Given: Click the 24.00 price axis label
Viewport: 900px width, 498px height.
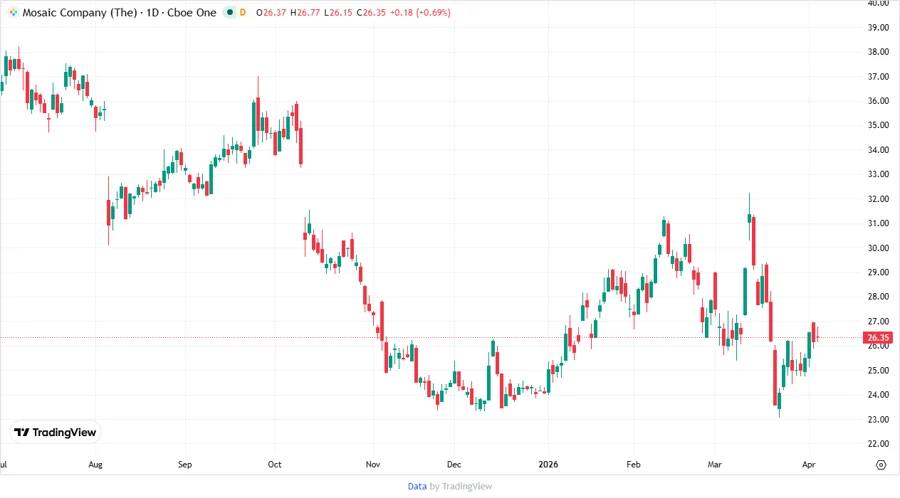Looking at the screenshot, I should point(878,395).
